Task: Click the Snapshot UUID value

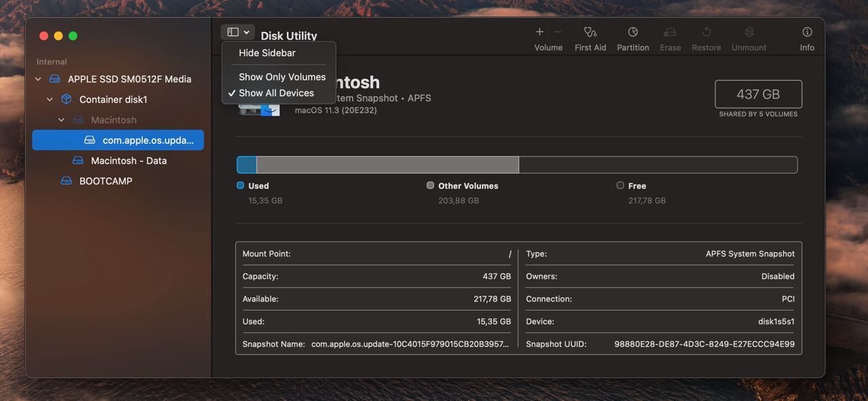Action: (705, 344)
